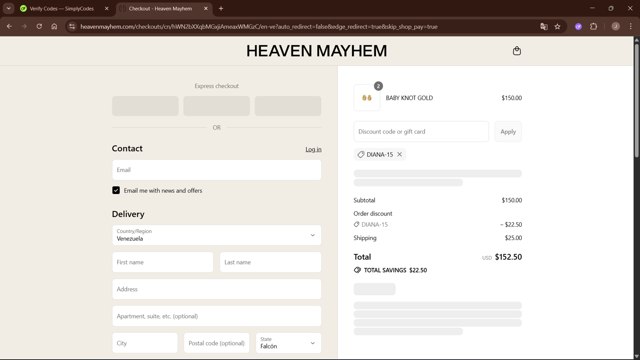Focus the Last name field
This screenshot has height=360, width=640.
(x=270, y=262)
